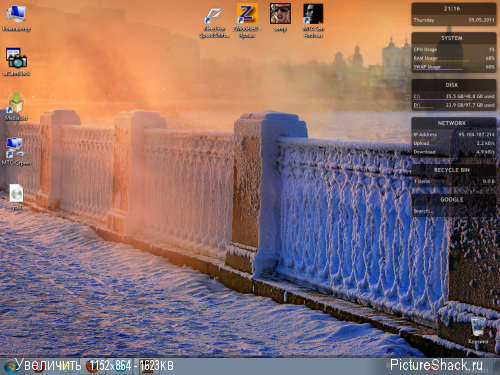Viewport: 500px width, 375px height.
Task: Click the SYSTEM widget header
Action: pos(452,38)
